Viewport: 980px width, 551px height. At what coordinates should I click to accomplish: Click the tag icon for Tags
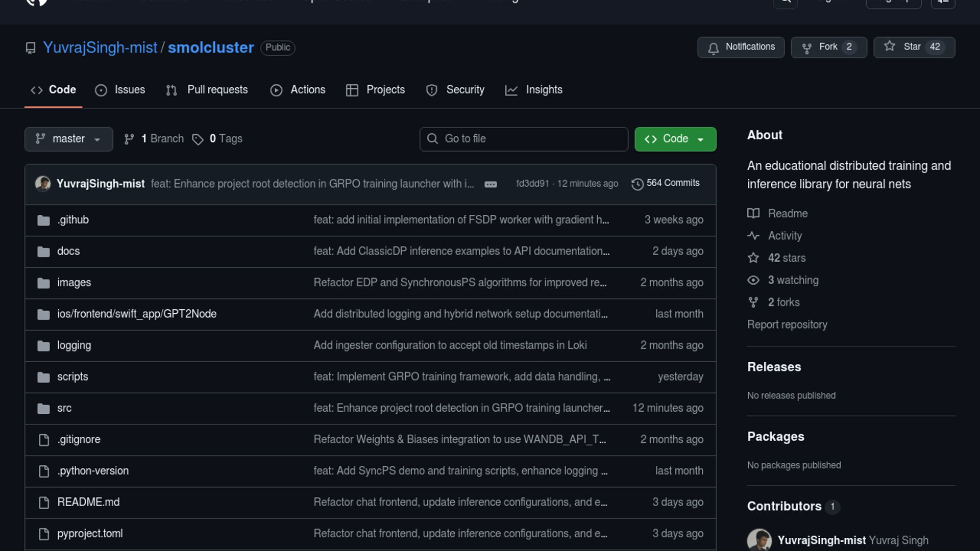click(198, 139)
